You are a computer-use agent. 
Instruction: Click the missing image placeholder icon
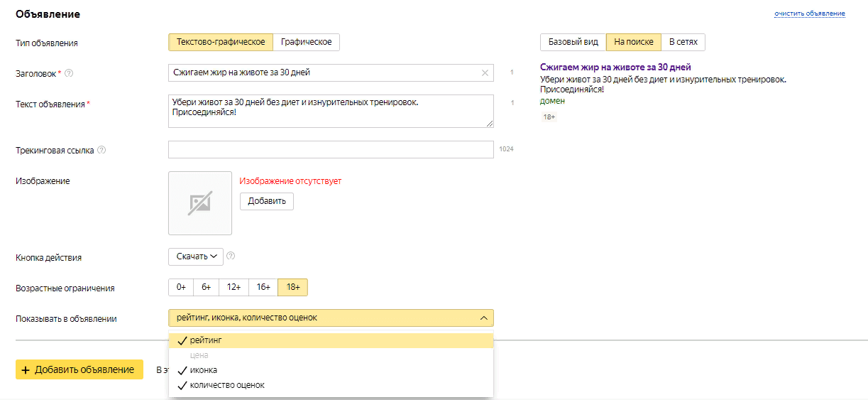click(199, 203)
